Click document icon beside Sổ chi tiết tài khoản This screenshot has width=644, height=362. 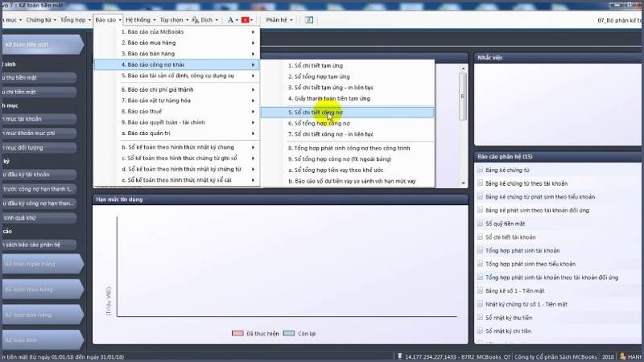[480, 237]
